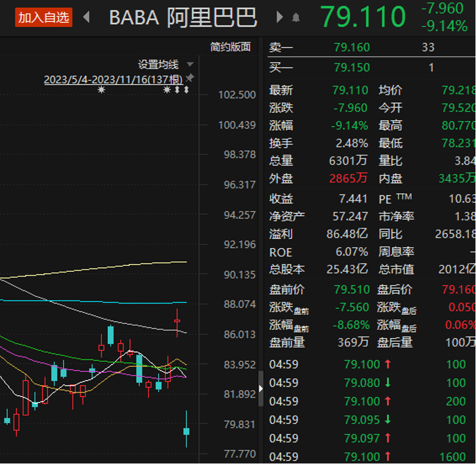This screenshot has width=476, height=464.
Task: Collapse side panel via white arrow on divider
Action: coord(261,388)
